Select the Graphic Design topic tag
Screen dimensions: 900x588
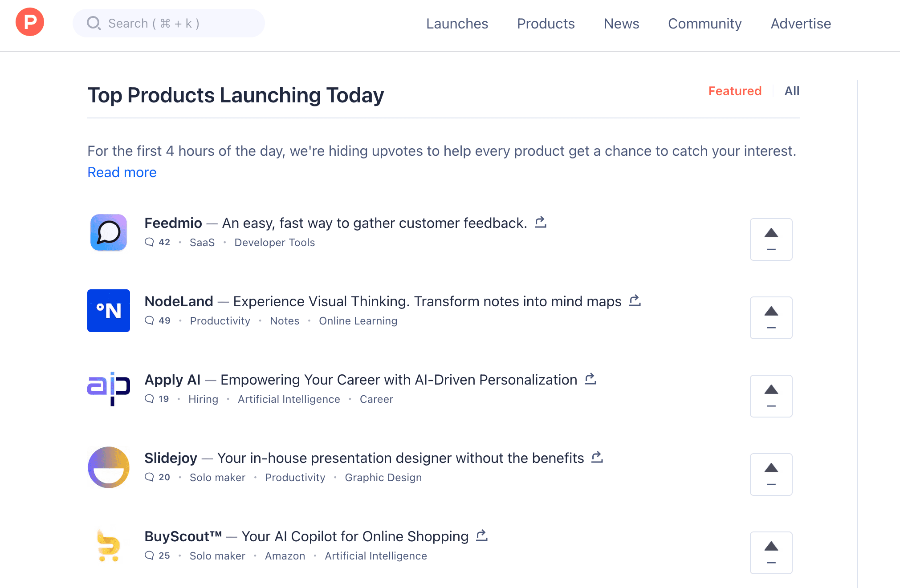click(x=383, y=478)
